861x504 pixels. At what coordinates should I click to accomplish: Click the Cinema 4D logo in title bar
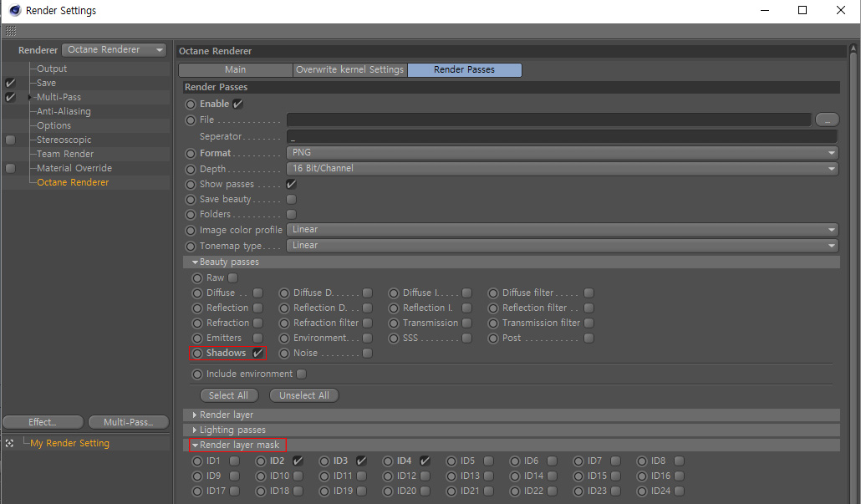pos(14,11)
